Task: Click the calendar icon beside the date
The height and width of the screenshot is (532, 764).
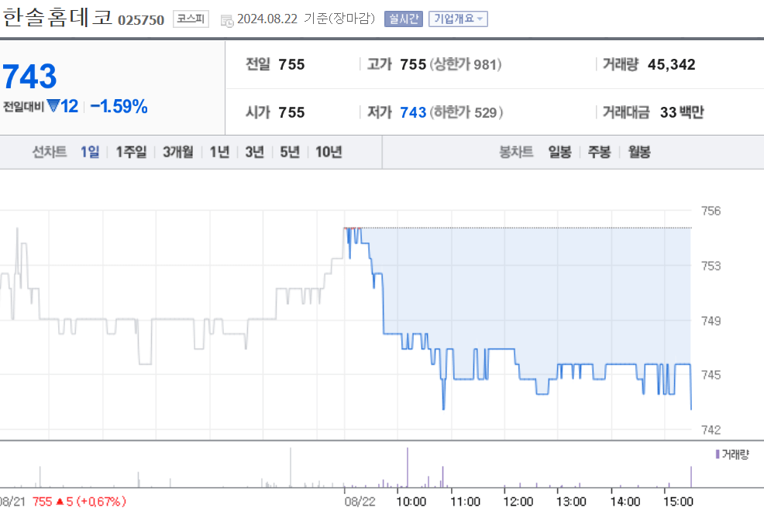Action: 226,20
